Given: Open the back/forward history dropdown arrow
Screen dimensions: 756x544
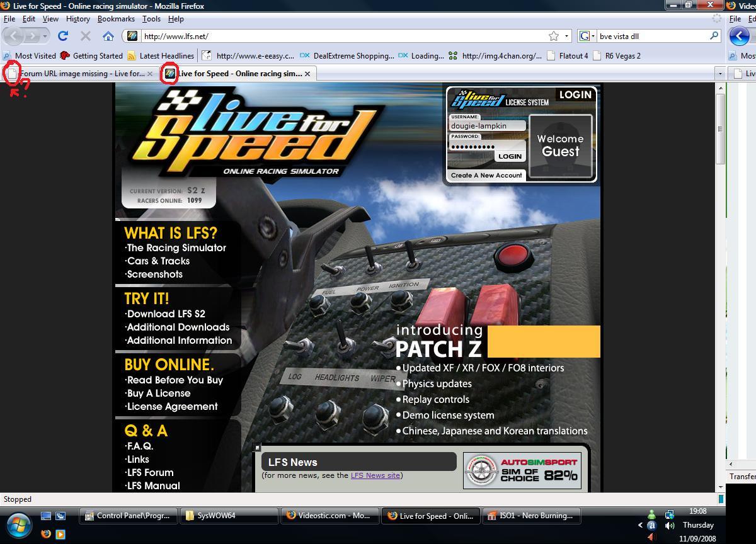Looking at the screenshot, I should (x=45, y=37).
